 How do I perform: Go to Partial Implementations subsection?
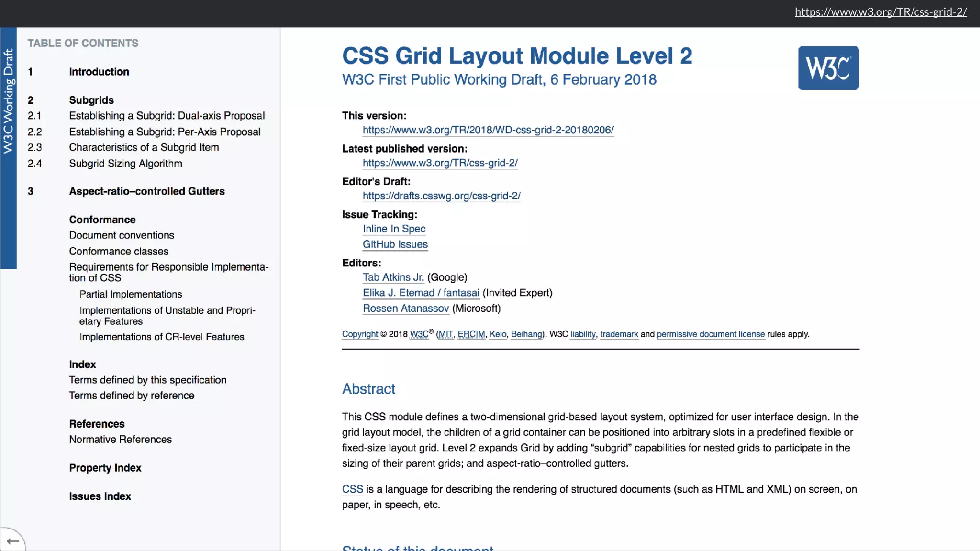tap(131, 294)
